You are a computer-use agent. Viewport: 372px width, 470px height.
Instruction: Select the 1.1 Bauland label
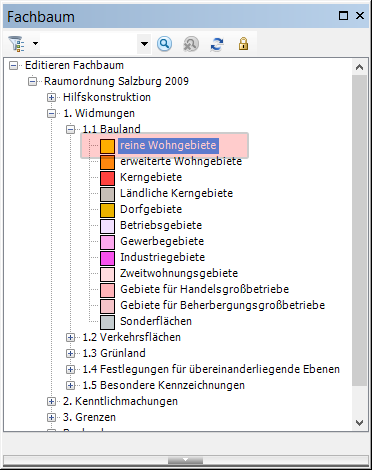pyautogui.click(x=111, y=129)
